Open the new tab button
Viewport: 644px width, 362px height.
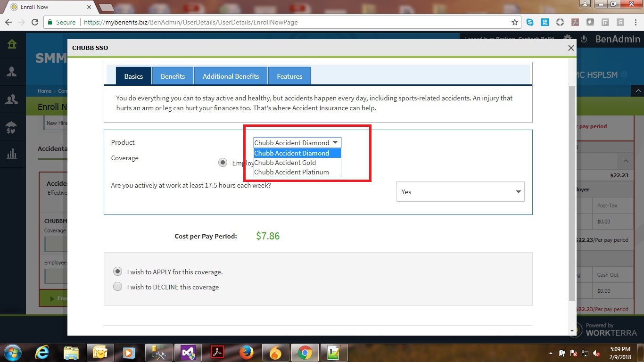pyautogui.click(x=107, y=8)
